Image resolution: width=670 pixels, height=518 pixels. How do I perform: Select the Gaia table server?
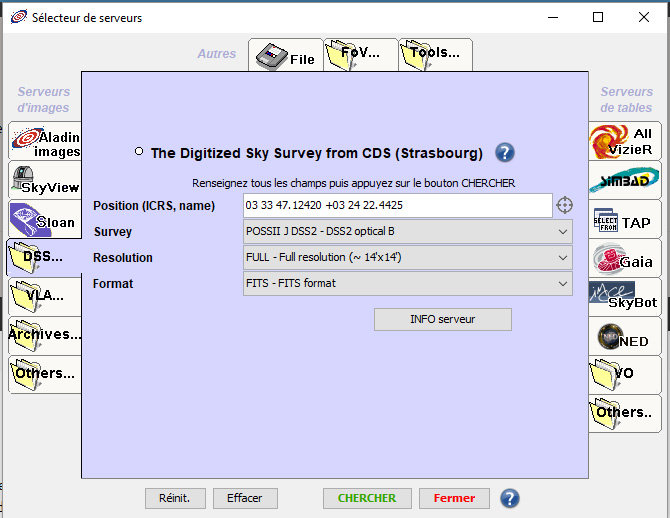(x=625, y=258)
